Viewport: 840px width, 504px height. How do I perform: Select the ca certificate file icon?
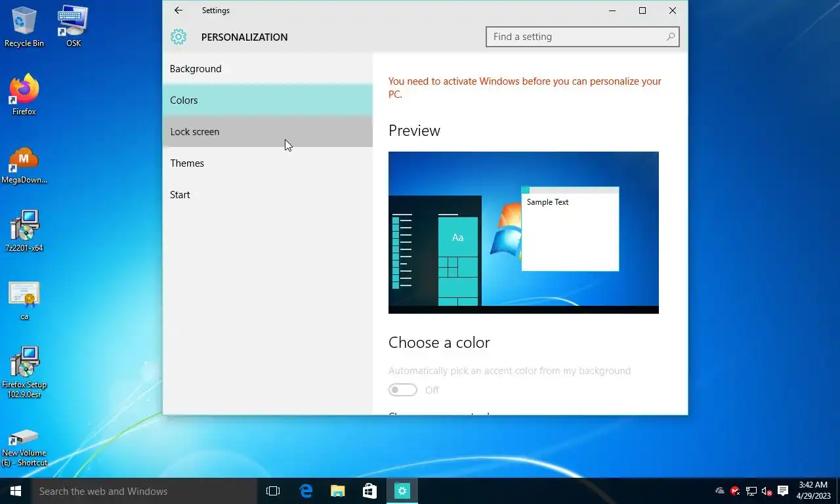coord(24,301)
